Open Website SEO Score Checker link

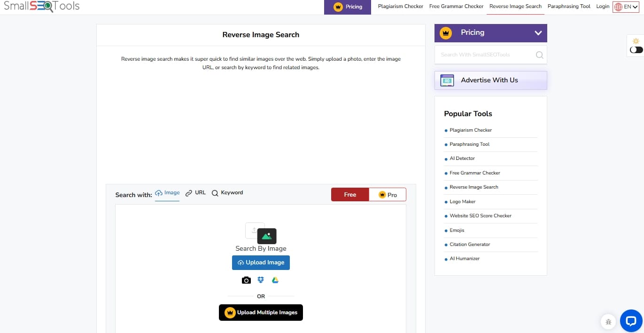(481, 216)
